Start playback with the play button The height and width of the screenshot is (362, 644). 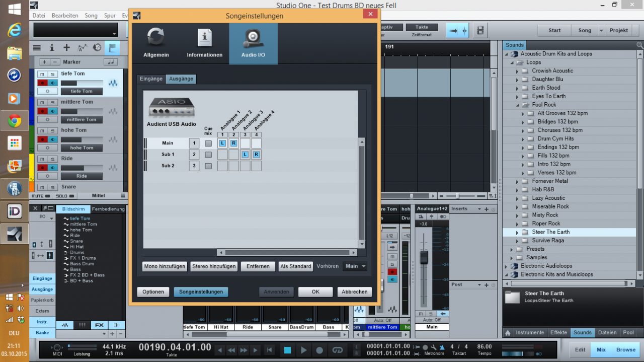pos(303,350)
